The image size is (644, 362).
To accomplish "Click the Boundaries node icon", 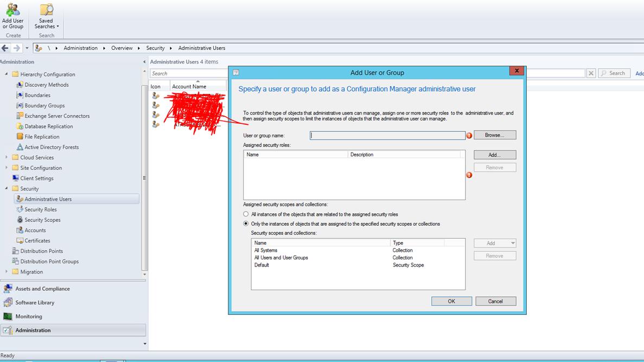I will point(20,95).
